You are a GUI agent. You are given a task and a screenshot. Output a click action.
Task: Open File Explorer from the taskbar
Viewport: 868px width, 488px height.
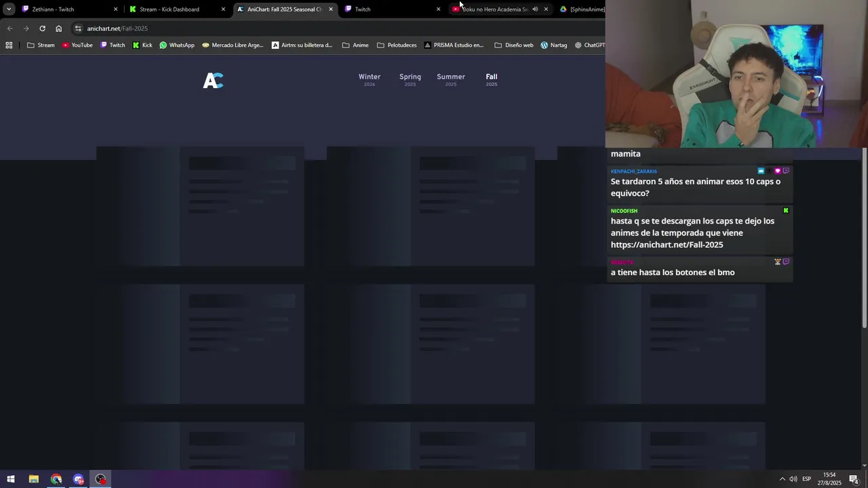point(33,479)
